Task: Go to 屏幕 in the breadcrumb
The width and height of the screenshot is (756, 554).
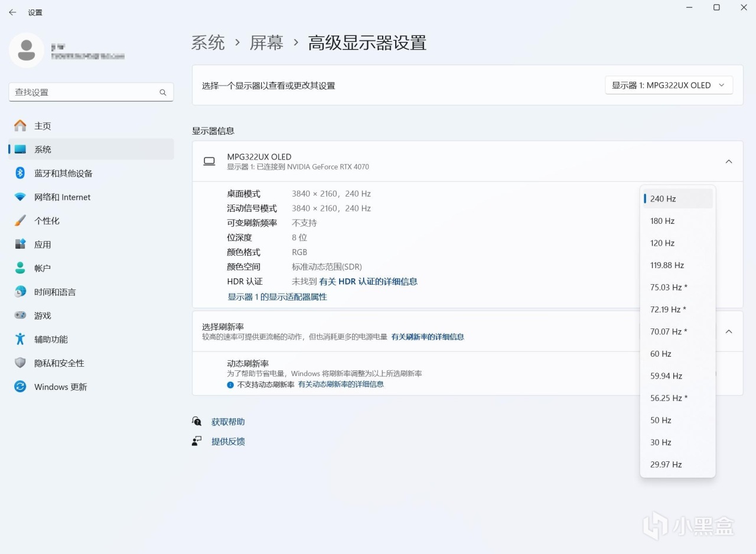Action: pos(266,43)
